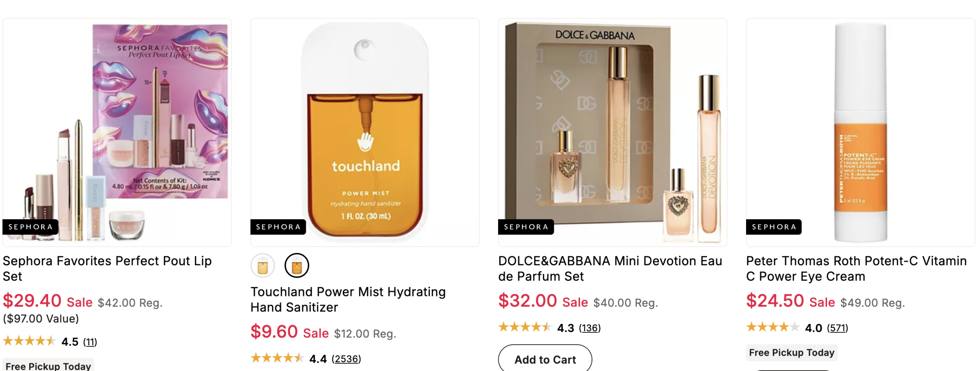Add the Dolce&Gabbana set to cart
This screenshot has width=980, height=371.
pos(545,359)
